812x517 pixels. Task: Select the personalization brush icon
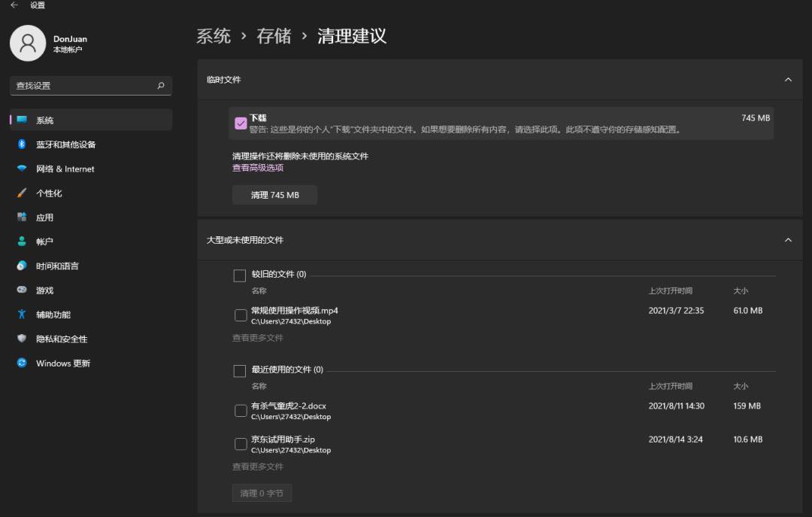tap(22, 193)
